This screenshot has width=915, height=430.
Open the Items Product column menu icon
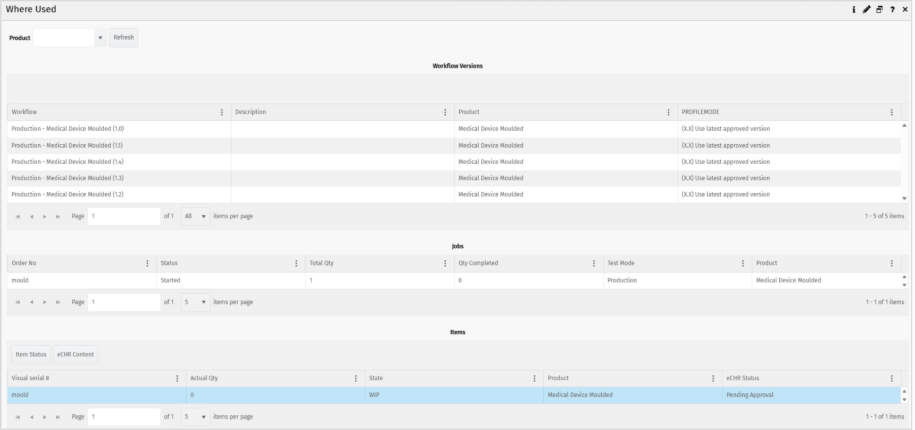(713, 379)
